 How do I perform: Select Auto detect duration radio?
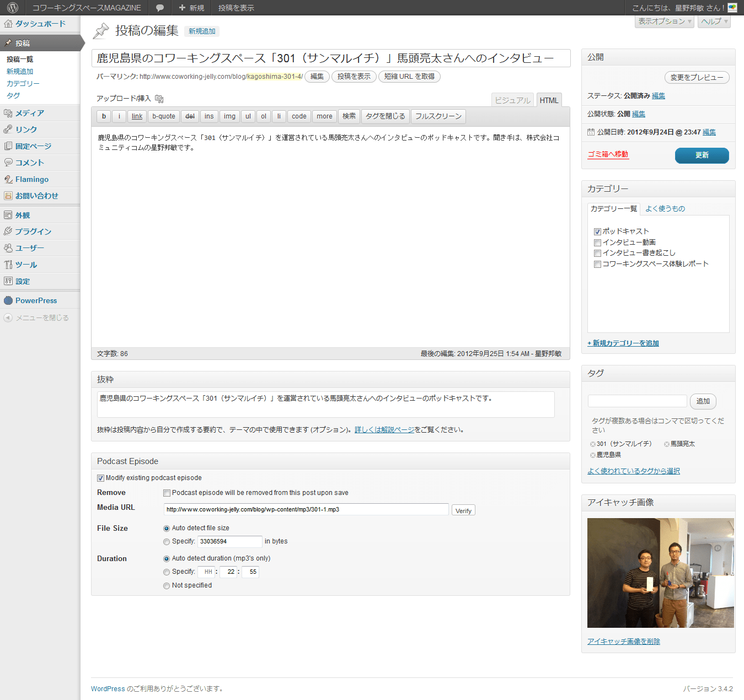tap(167, 558)
